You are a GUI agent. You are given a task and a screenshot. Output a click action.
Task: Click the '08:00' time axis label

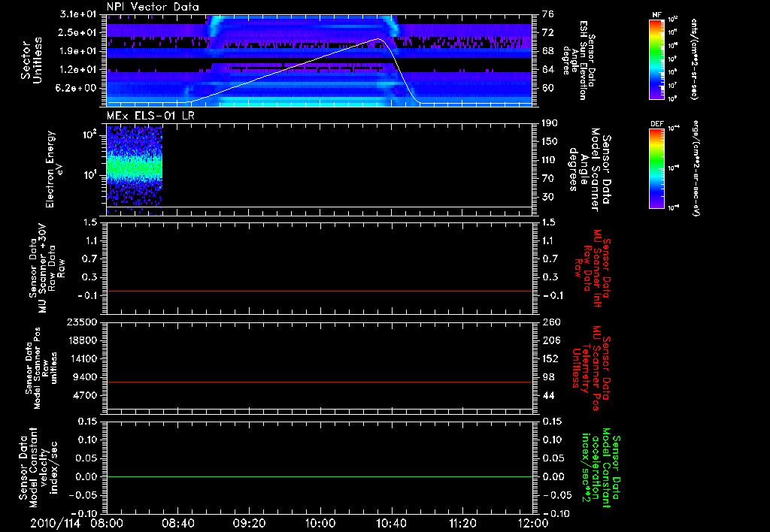[107, 523]
